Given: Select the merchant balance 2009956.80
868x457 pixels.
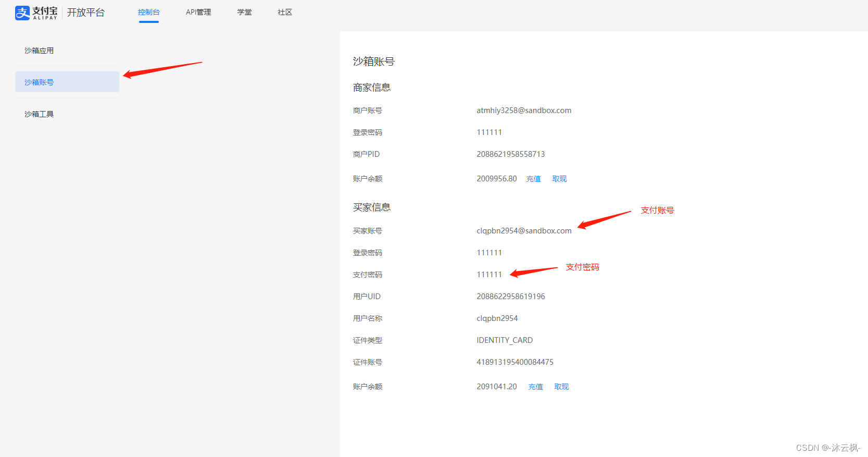Looking at the screenshot, I should tap(497, 179).
